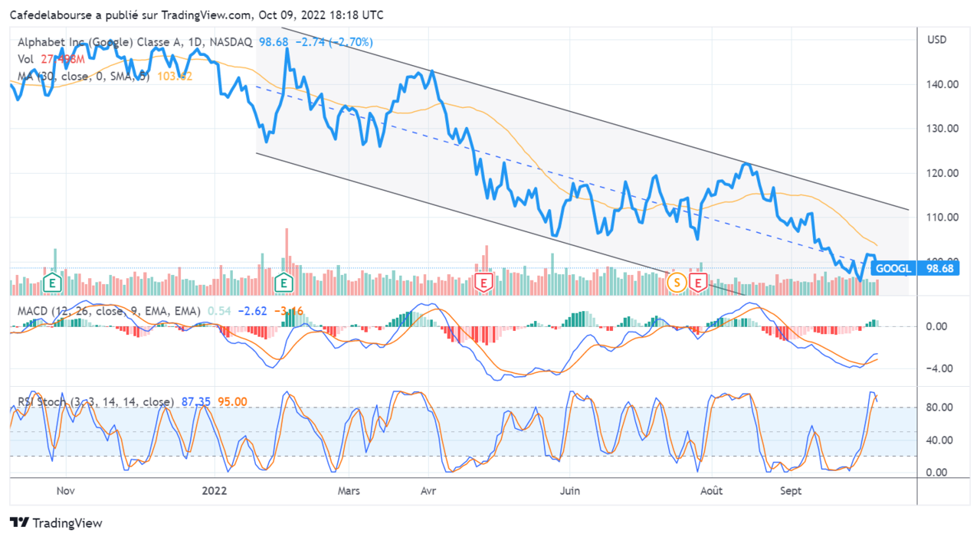Click the 98.68 last-price axis label

pyautogui.click(x=939, y=269)
